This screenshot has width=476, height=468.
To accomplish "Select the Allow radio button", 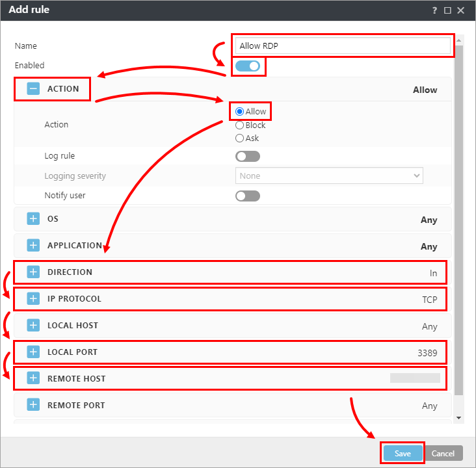I will 239,112.
